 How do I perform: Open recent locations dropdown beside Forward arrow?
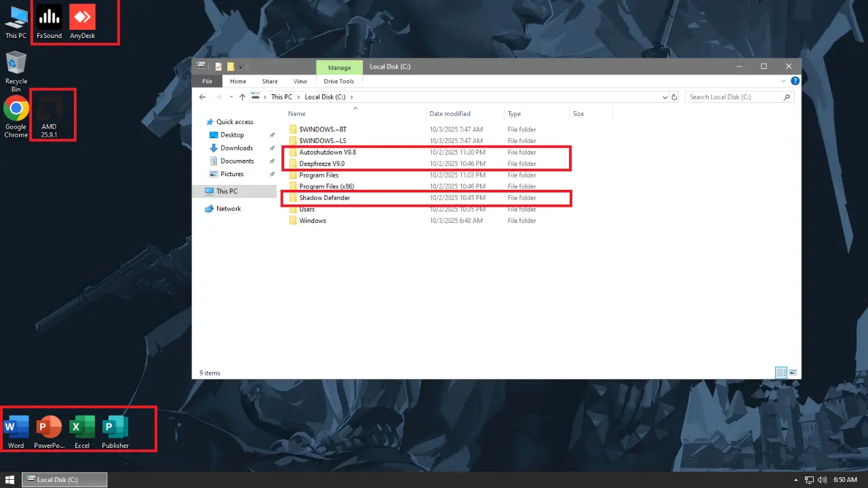tap(231, 97)
